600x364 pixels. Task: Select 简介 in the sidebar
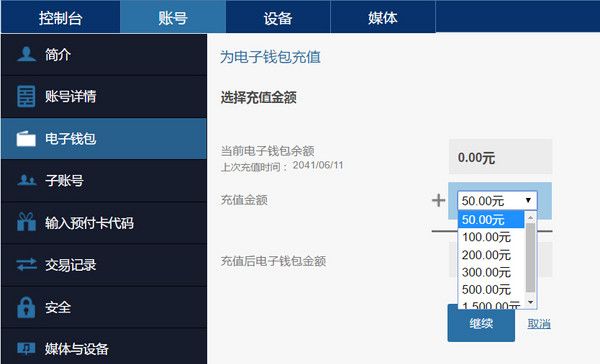pos(104,54)
